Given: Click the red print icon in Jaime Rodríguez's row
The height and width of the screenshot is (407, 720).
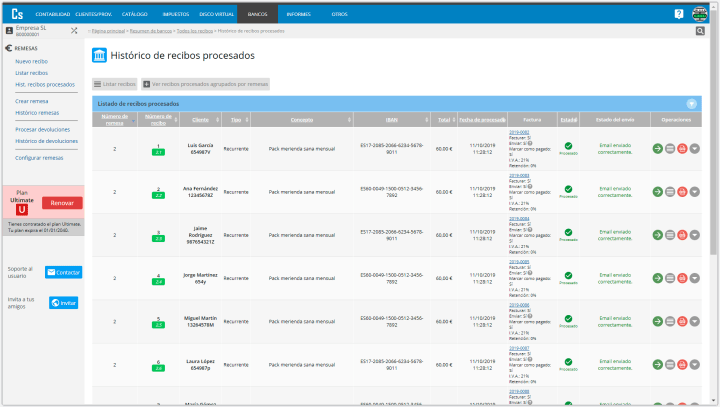Looking at the screenshot, I should coord(682,235).
